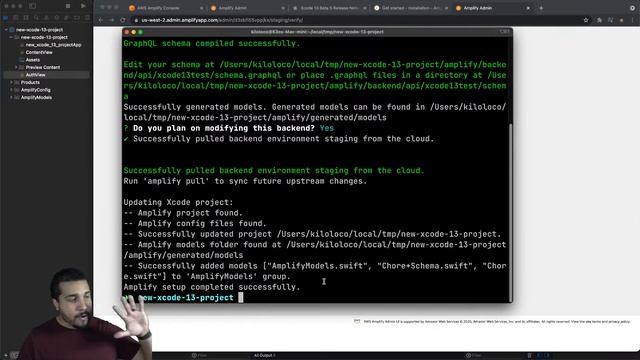Click 'Do you plan on modifying this backend?' line
Screen dimensions: 640x360
(229, 128)
